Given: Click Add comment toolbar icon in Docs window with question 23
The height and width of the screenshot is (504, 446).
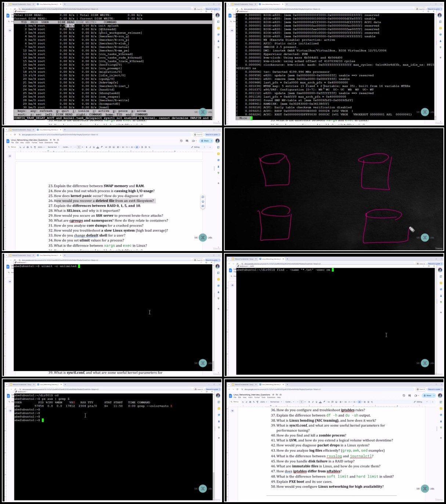Looking at the screenshot, I should tap(110, 147).
